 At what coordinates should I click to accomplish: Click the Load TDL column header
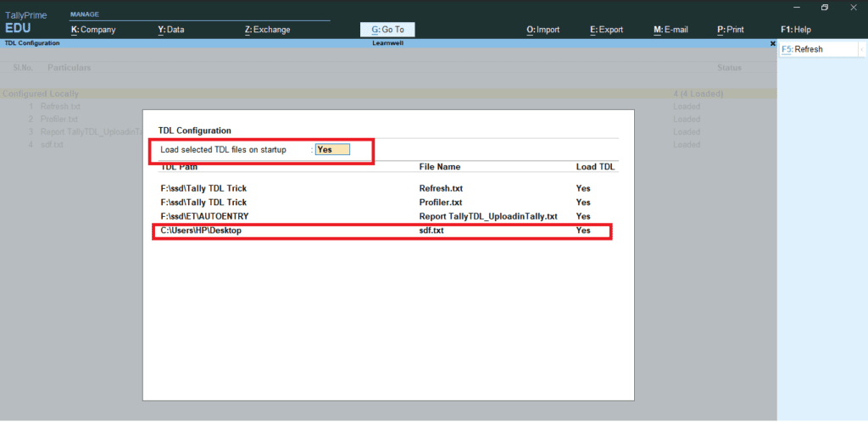[x=595, y=166]
